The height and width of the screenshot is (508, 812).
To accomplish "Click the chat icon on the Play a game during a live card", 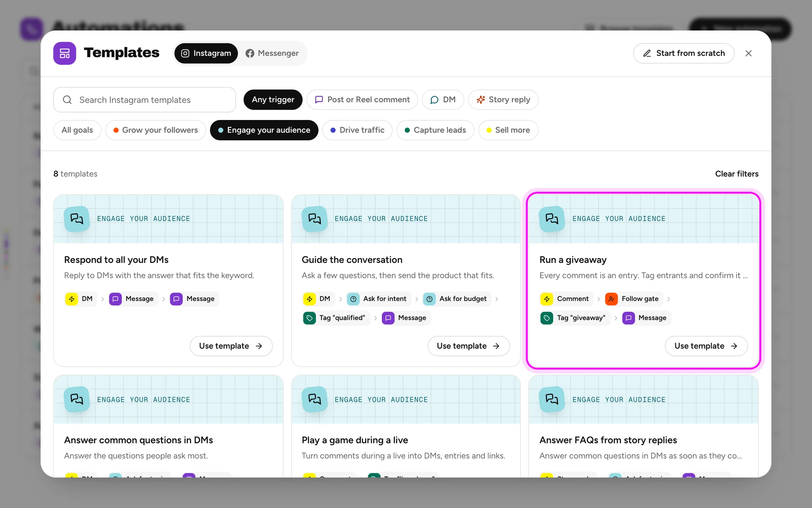I will [314, 399].
